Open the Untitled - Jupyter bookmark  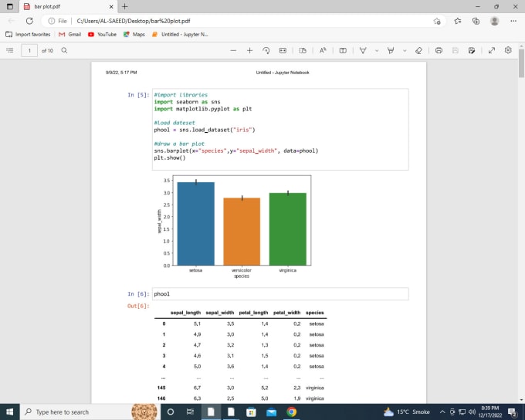pos(180,34)
